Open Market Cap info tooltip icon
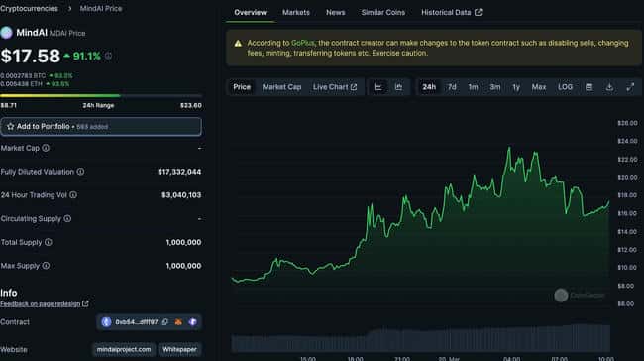Viewport: 644px width, 361px height. click(46, 148)
